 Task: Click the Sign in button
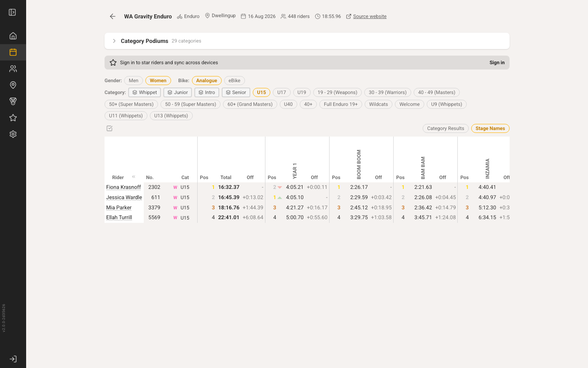[497, 63]
